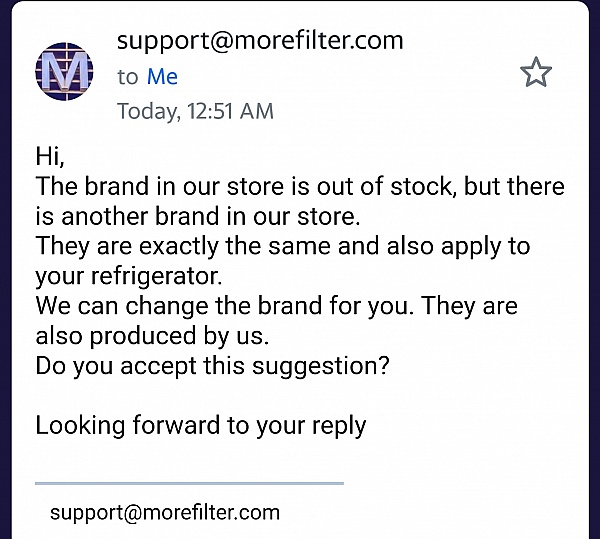The image size is (600, 539).
Task: Open the sender's M avatar picture
Action: click(x=64, y=71)
